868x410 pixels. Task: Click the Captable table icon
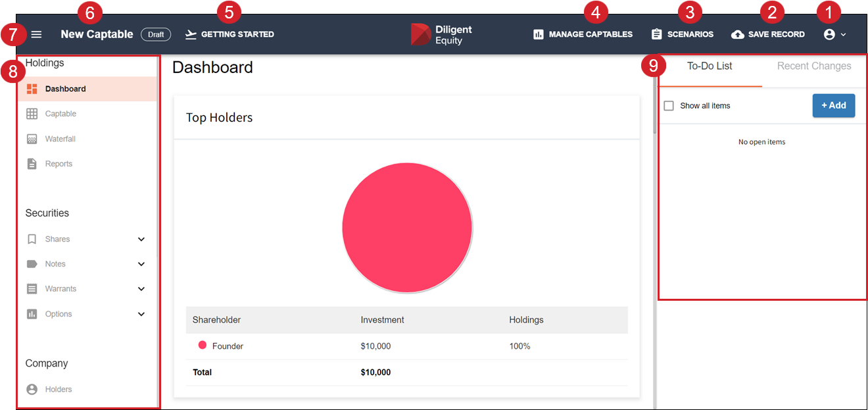pos(32,114)
